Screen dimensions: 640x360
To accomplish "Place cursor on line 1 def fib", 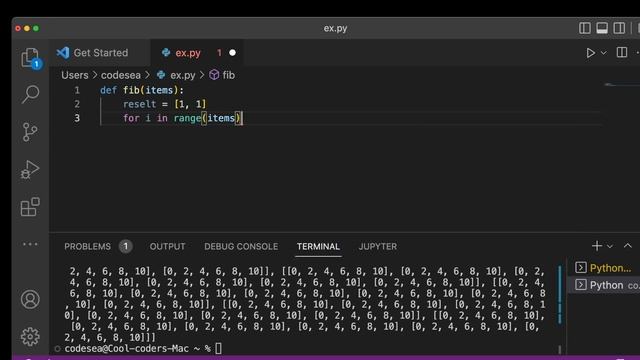I will [142, 90].
